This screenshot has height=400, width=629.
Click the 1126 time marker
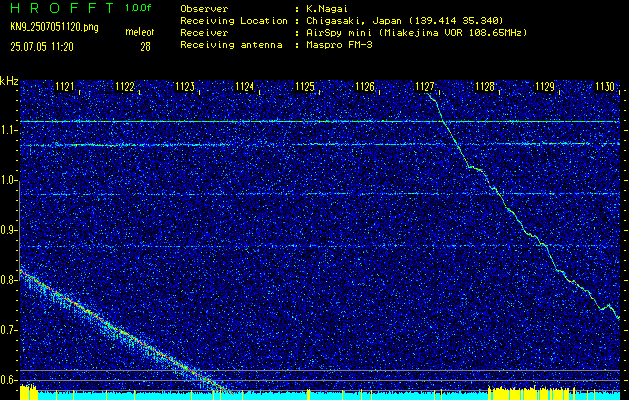[365, 86]
